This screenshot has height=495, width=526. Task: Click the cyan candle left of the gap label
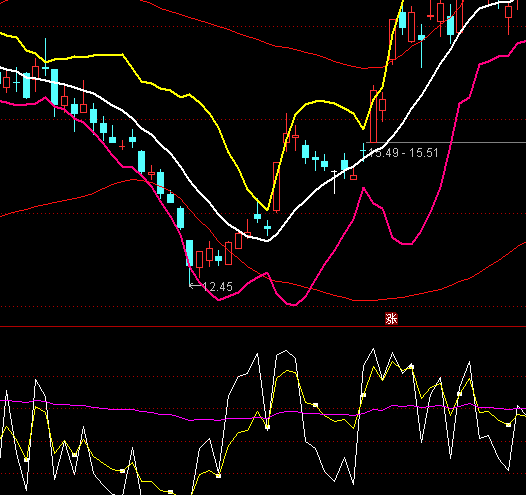[363, 152]
